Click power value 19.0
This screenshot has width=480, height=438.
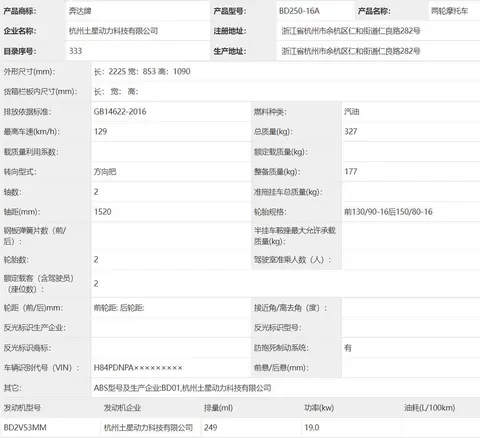tap(312, 427)
